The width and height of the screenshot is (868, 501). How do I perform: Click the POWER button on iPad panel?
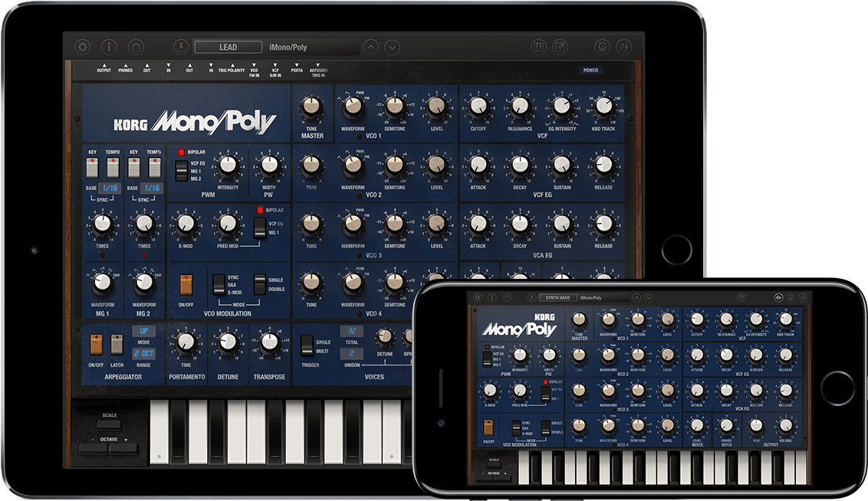coord(590,70)
